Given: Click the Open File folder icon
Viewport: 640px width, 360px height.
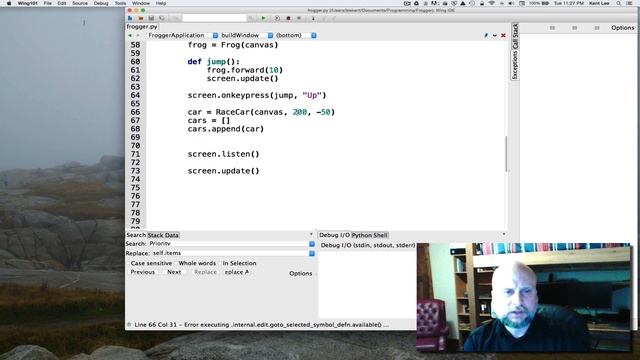Looking at the screenshot, I should point(141,18).
